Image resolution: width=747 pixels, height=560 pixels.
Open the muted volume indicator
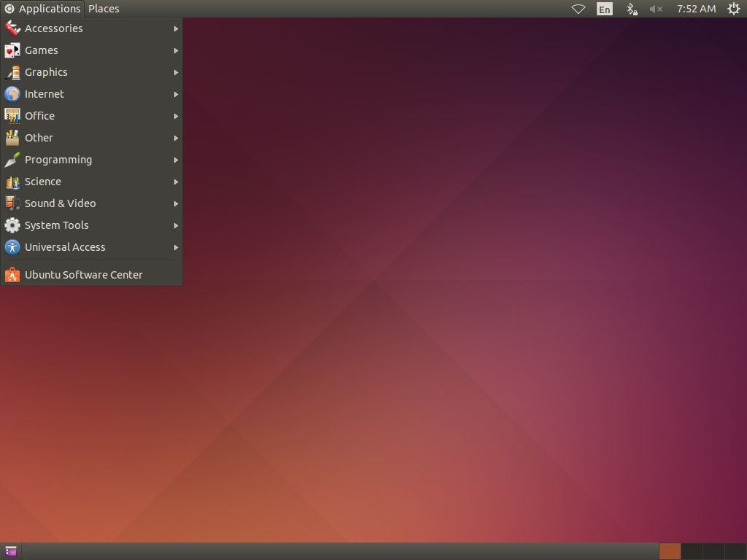point(656,9)
